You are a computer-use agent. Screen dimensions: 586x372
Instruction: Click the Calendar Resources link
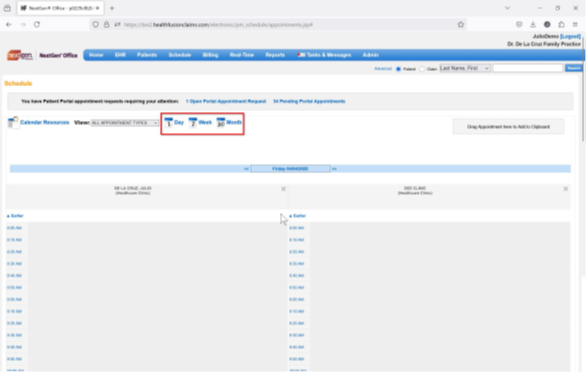pyautogui.click(x=44, y=122)
